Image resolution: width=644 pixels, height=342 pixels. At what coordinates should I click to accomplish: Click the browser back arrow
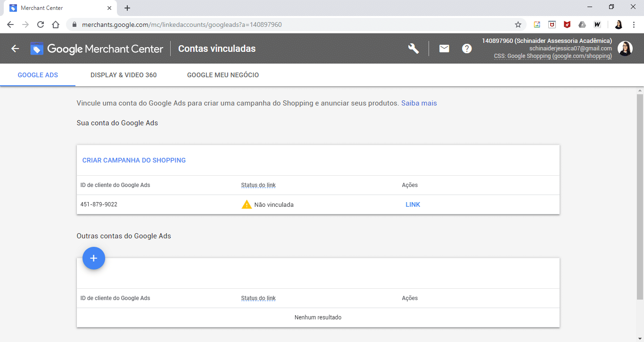pyautogui.click(x=10, y=24)
